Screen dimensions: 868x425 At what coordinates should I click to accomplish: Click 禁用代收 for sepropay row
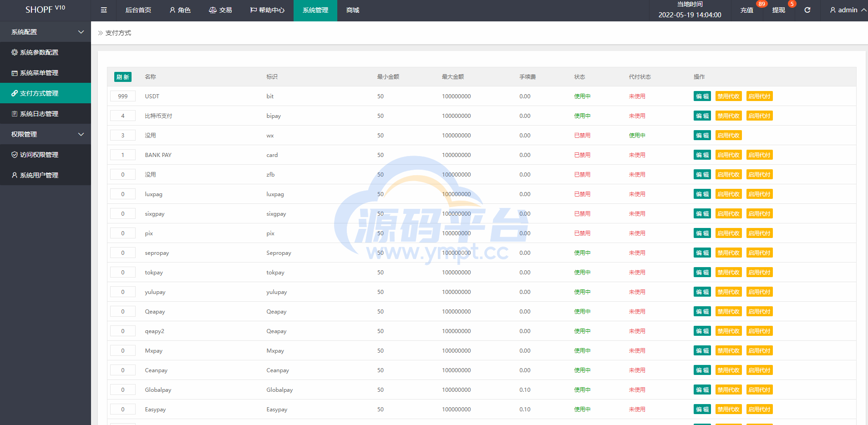pos(729,253)
